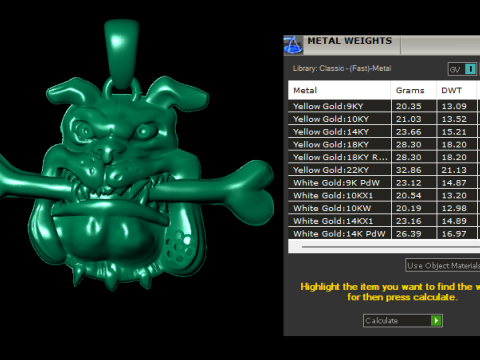Viewport: 480px width, 360px height.
Task: Select Yellow Gold:9KY row
Action: [x=384, y=106]
